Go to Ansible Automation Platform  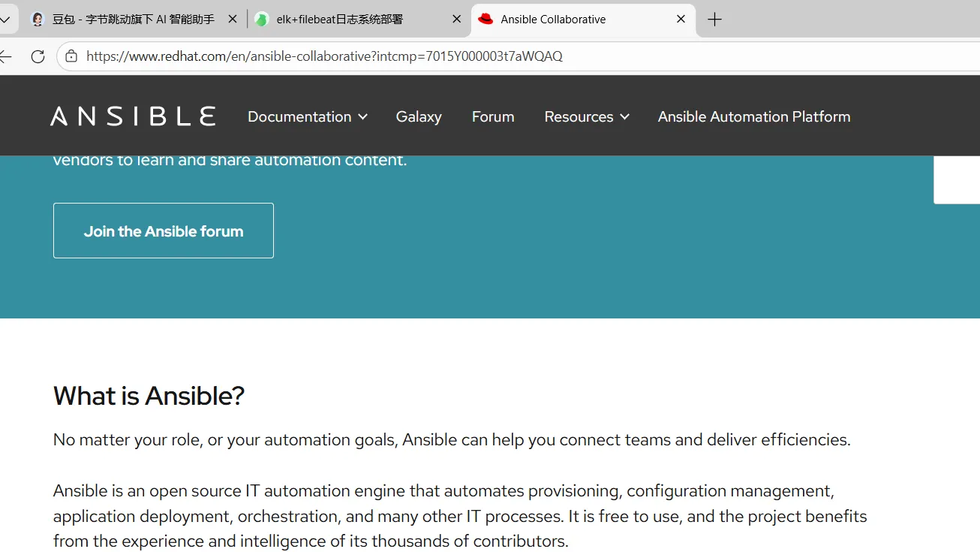(x=754, y=116)
